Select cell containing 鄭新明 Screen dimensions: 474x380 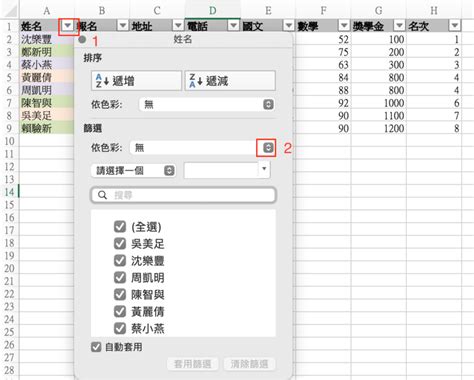tap(47, 52)
